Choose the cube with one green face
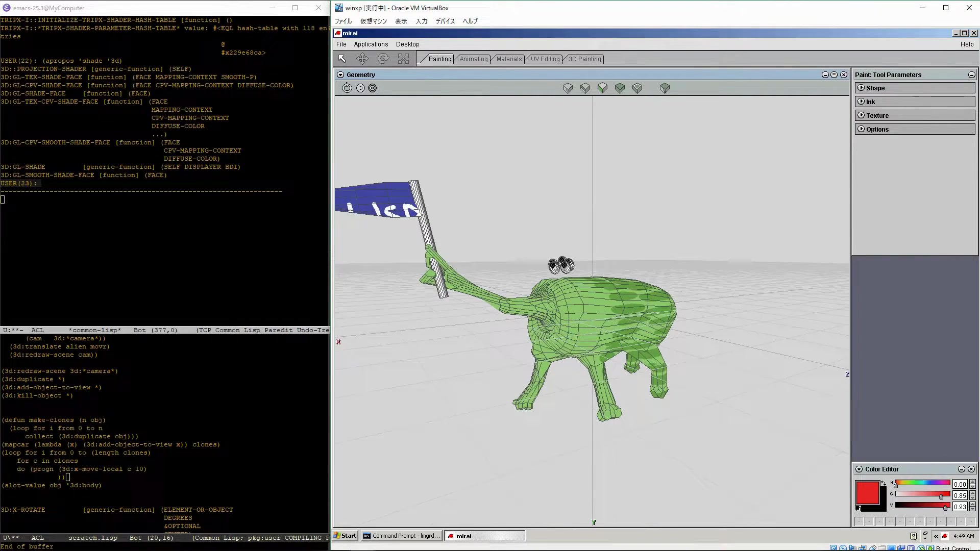Screen dimensions: 980x551 pyautogui.click(x=602, y=88)
